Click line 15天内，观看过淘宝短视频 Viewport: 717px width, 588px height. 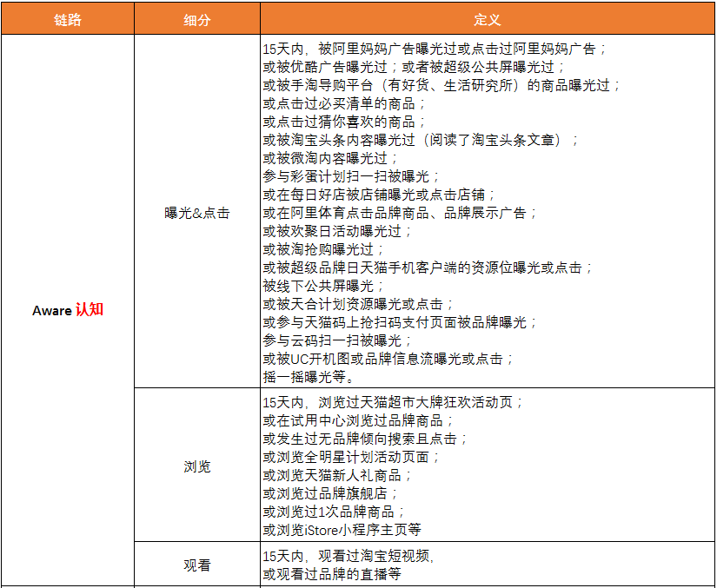349,556
